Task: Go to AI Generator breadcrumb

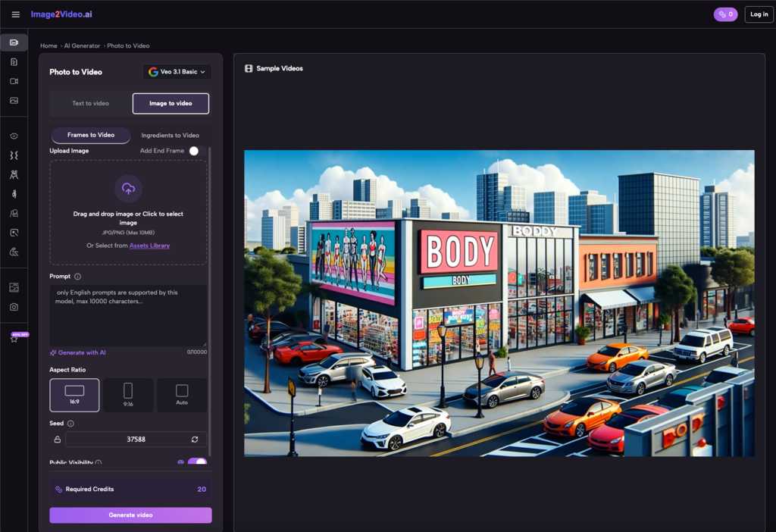Action: [x=82, y=45]
